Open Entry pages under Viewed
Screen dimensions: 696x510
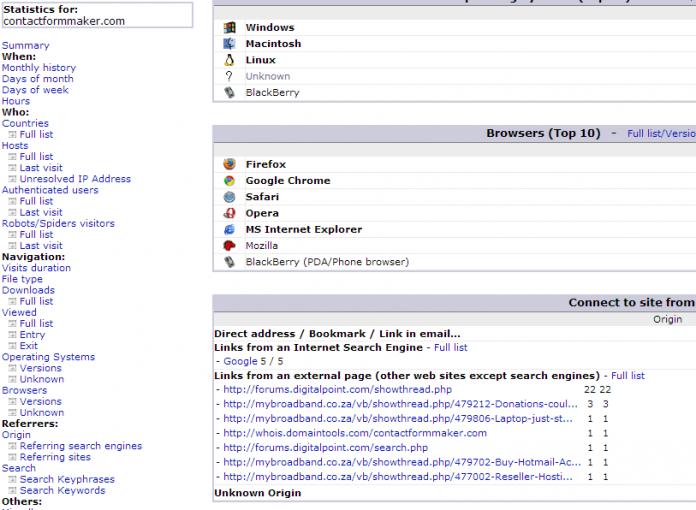32,334
